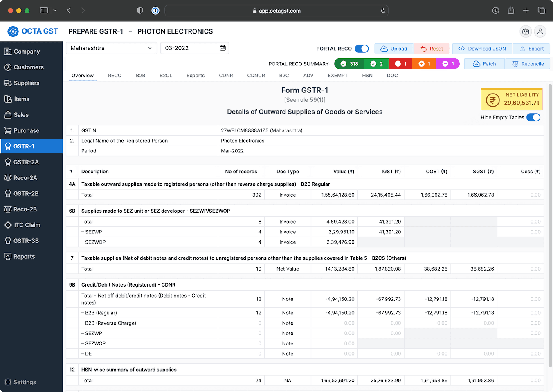Click the orange summary badge with 1
This screenshot has height=392, width=553.
coord(424,64)
